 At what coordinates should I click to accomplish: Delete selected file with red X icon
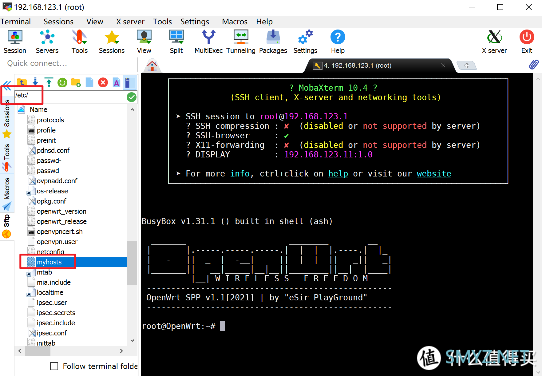103,82
